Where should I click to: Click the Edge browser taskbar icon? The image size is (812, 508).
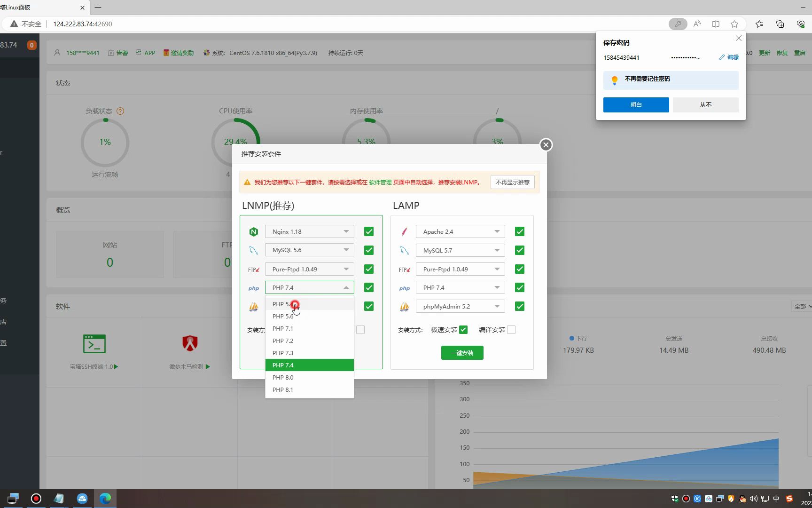tap(105, 499)
